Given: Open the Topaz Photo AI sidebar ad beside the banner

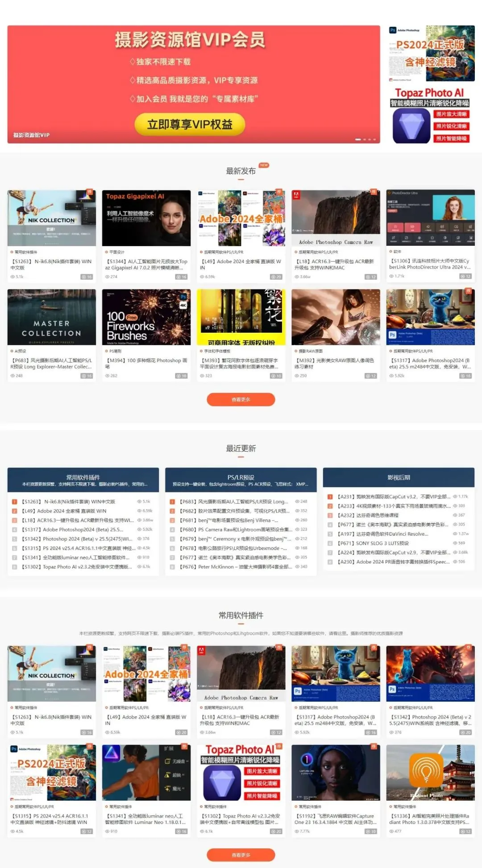Looking at the screenshot, I should (x=431, y=115).
